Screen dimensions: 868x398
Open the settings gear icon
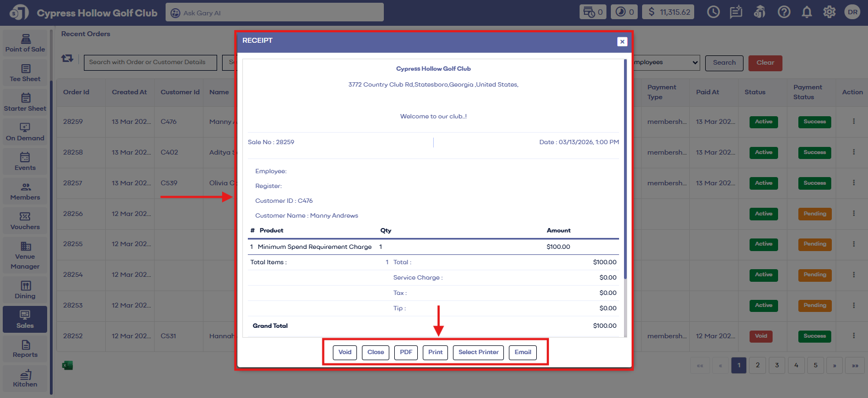tap(829, 12)
